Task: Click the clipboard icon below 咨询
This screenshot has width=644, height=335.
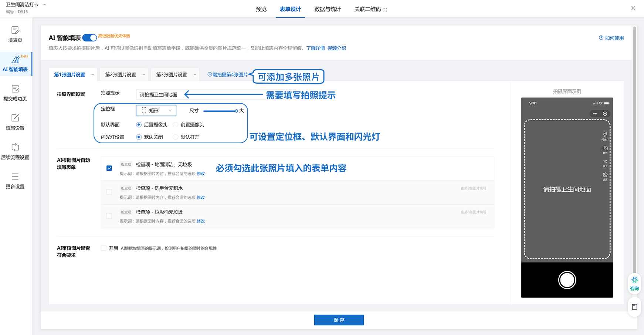Action: coord(634,307)
